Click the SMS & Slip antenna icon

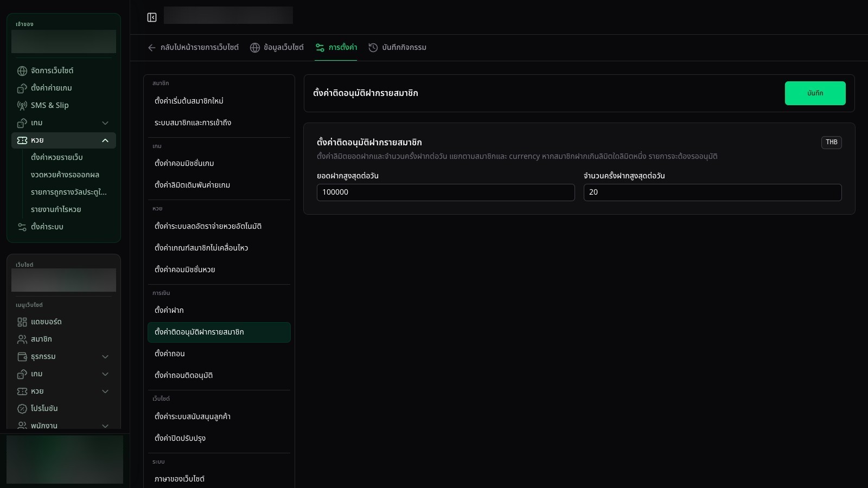(22, 106)
